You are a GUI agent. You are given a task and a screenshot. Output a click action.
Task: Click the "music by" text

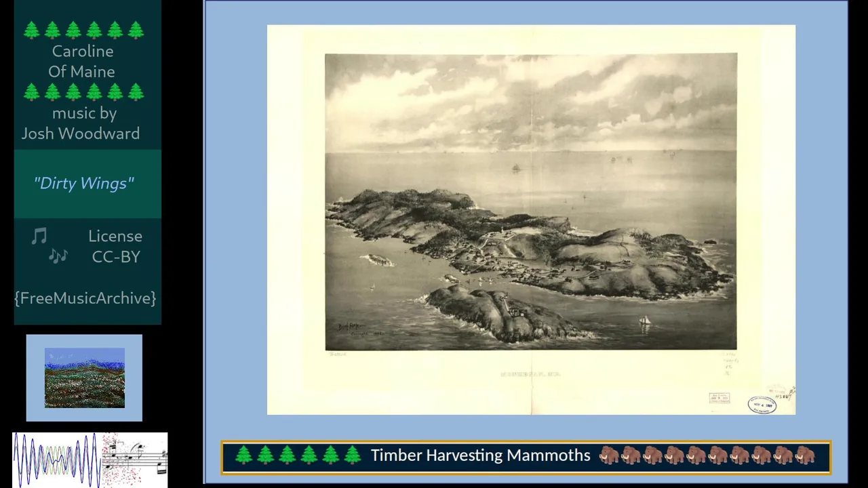click(84, 113)
